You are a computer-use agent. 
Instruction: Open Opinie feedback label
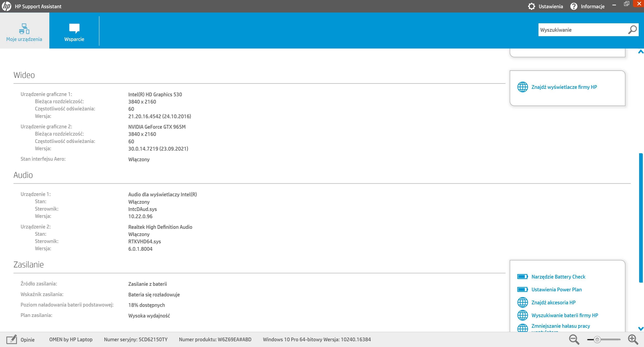(x=27, y=340)
